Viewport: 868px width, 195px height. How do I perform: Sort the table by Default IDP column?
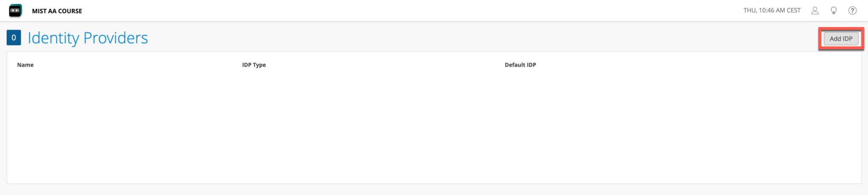(520, 65)
